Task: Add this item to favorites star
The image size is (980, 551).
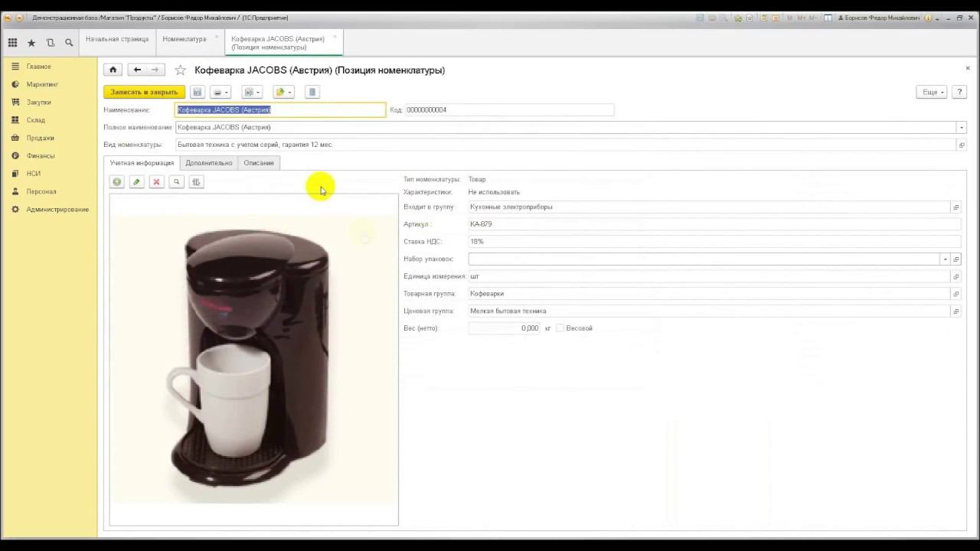Action: click(x=181, y=70)
